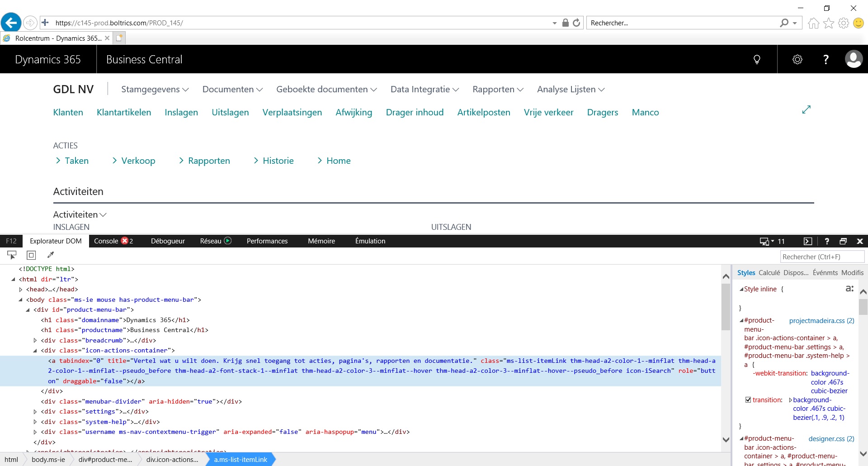Activate the select element tool

pos(12,255)
